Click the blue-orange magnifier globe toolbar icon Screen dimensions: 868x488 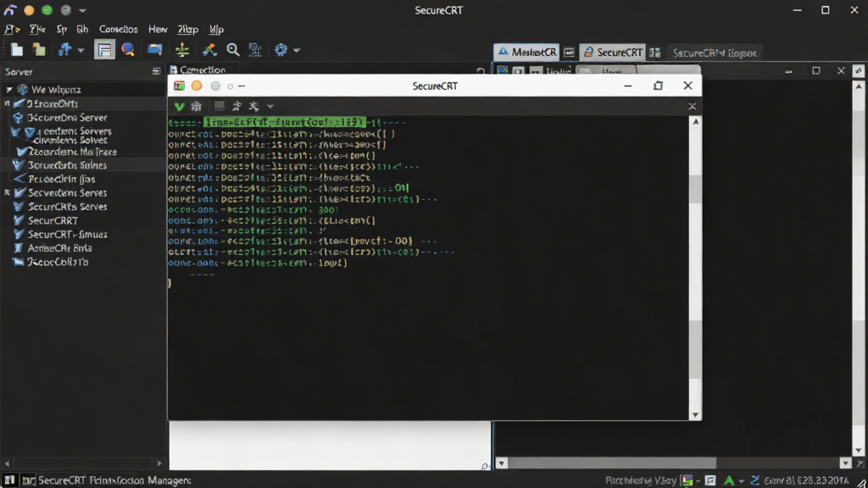(128, 50)
